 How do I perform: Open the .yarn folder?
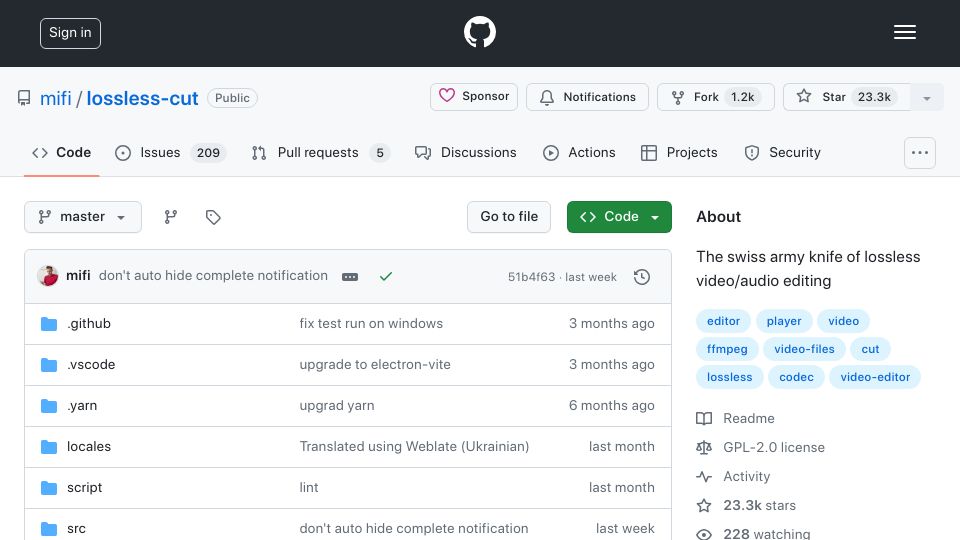tap(82, 405)
